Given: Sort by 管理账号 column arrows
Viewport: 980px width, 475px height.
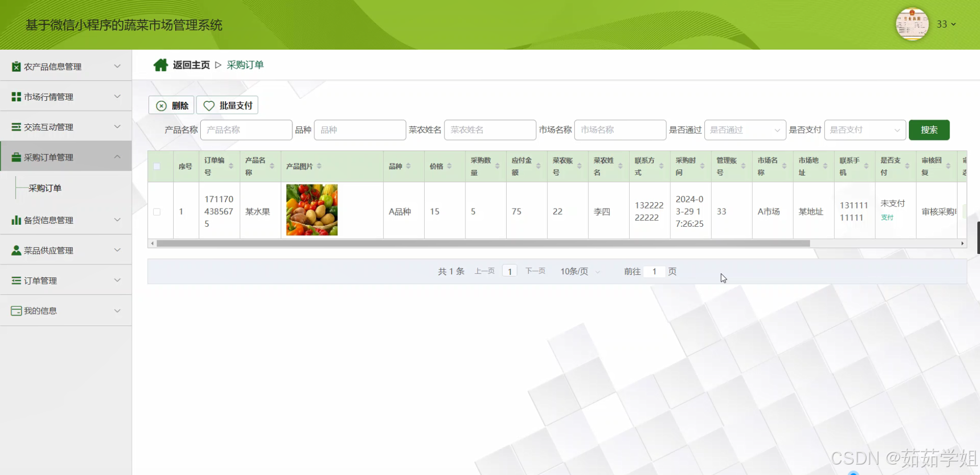Looking at the screenshot, I should (743, 166).
